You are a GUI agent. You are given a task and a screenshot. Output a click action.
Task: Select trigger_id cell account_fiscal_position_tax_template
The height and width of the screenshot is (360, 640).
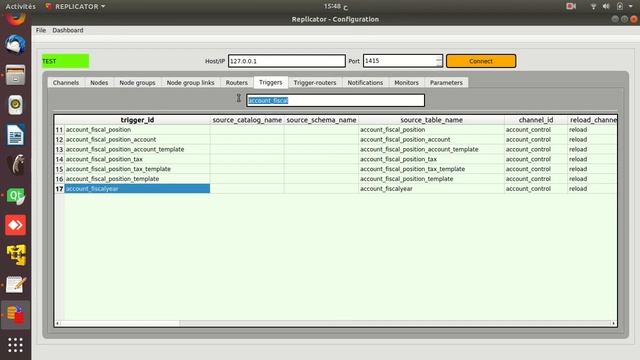click(137, 169)
